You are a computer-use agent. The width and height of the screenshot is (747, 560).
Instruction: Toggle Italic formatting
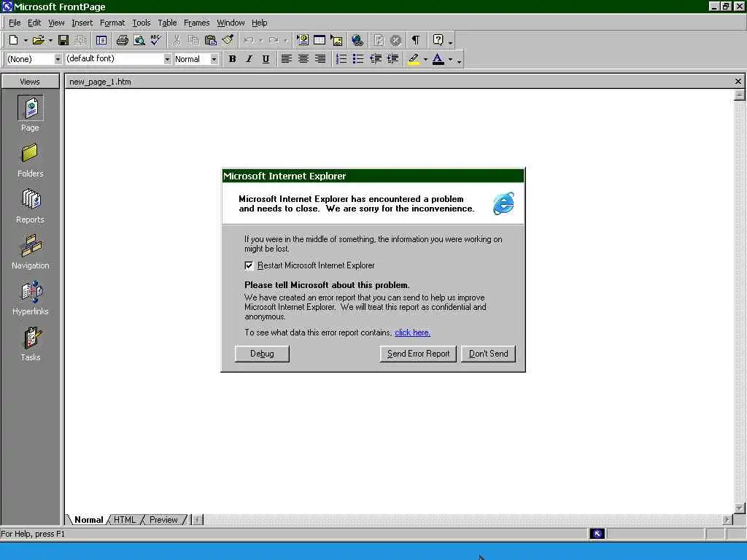[x=249, y=59]
